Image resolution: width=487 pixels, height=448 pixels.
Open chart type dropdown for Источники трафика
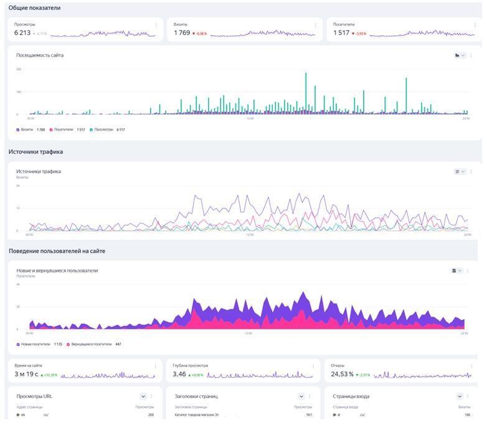coord(460,172)
